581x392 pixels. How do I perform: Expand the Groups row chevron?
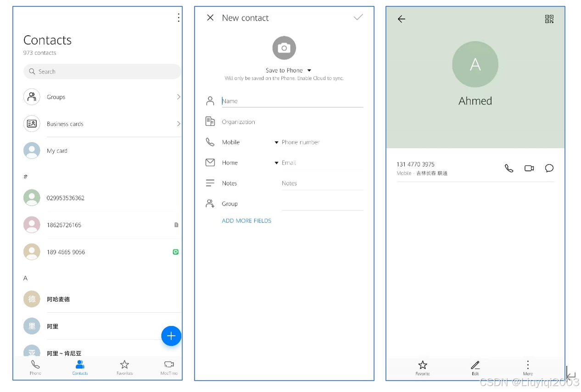tap(179, 97)
